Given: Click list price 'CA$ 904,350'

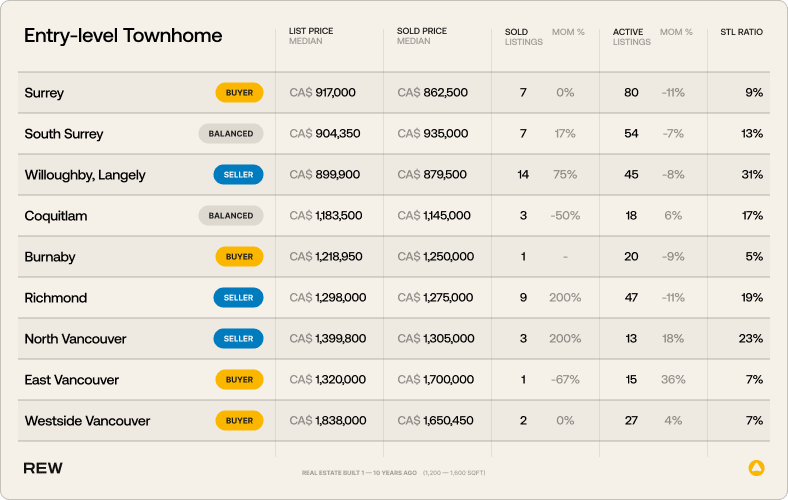Looking at the screenshot, I should pyautogui.click(x=325, y=134).
